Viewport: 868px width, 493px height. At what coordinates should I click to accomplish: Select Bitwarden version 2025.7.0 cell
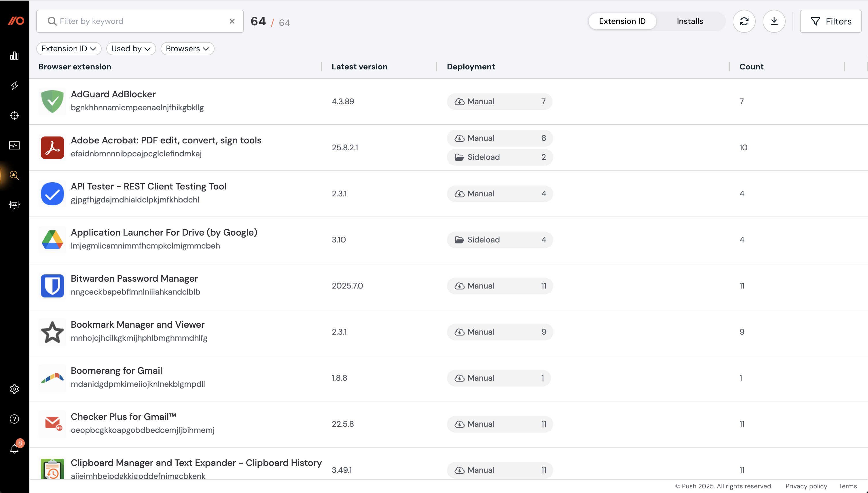point(347,286)
